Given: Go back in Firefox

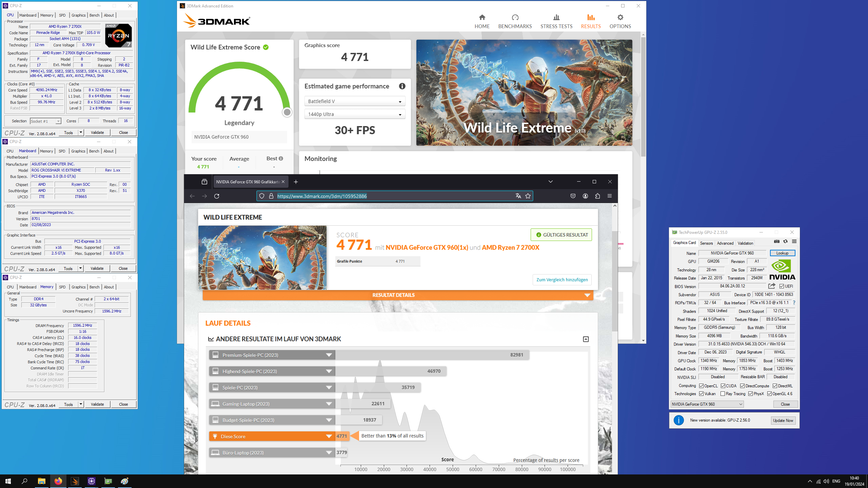Looking at the screenshot, I should coord(192,196).
